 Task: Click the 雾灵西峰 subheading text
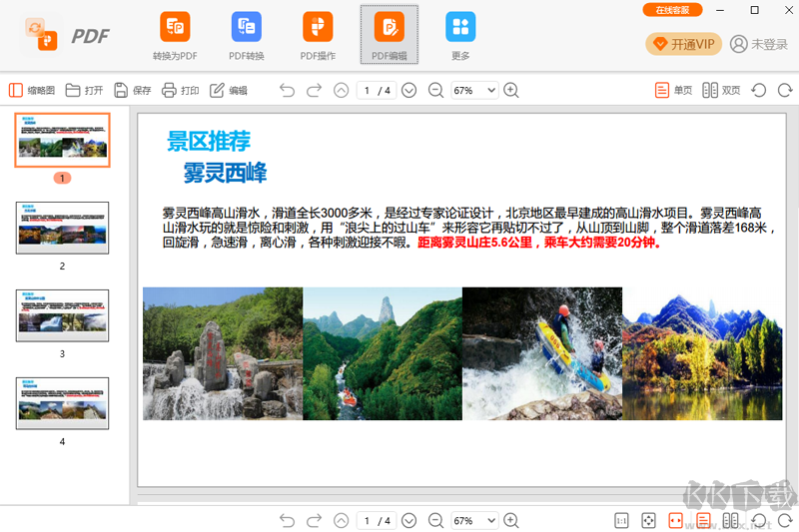[x=225, y=173]
